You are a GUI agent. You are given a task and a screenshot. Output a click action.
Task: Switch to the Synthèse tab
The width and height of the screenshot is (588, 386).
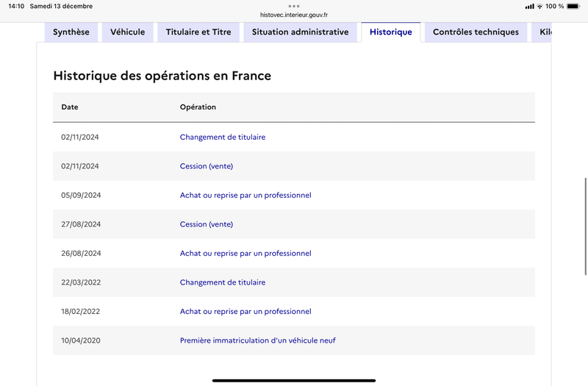71,32
